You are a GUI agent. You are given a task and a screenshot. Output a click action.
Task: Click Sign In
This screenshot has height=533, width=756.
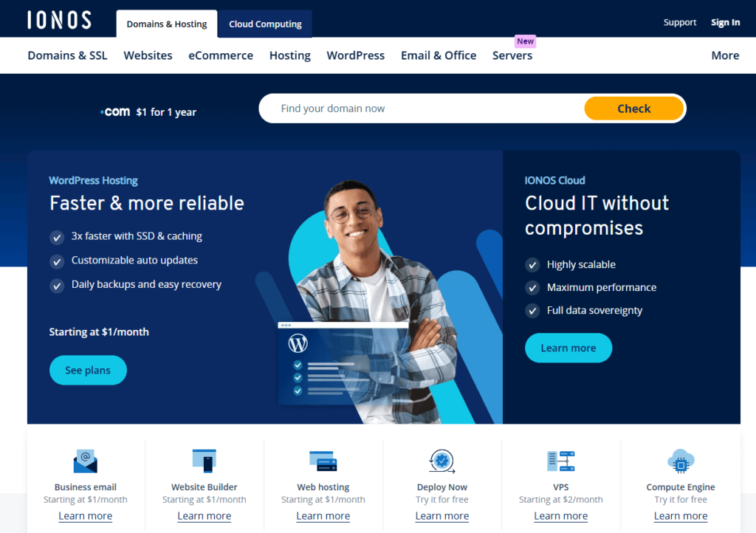point(725,22)
